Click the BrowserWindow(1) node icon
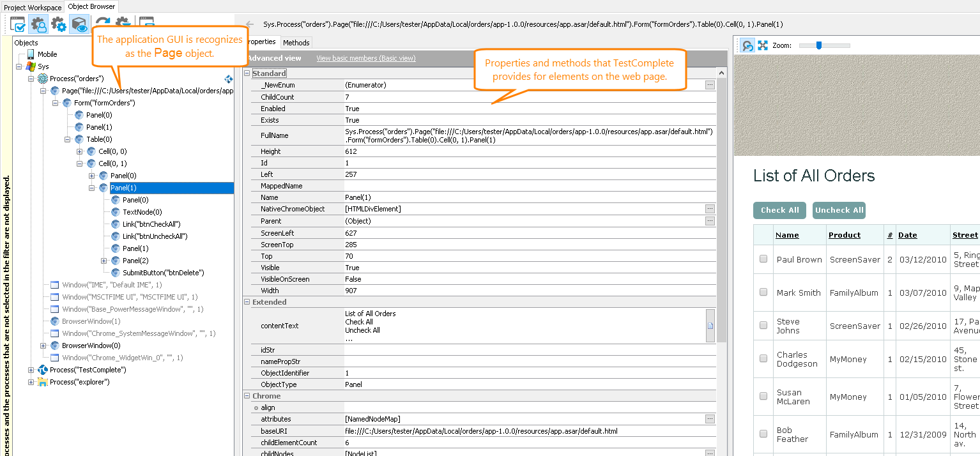Image resolution: width=980 pixels, height=456 pixels. coord(55,321)
